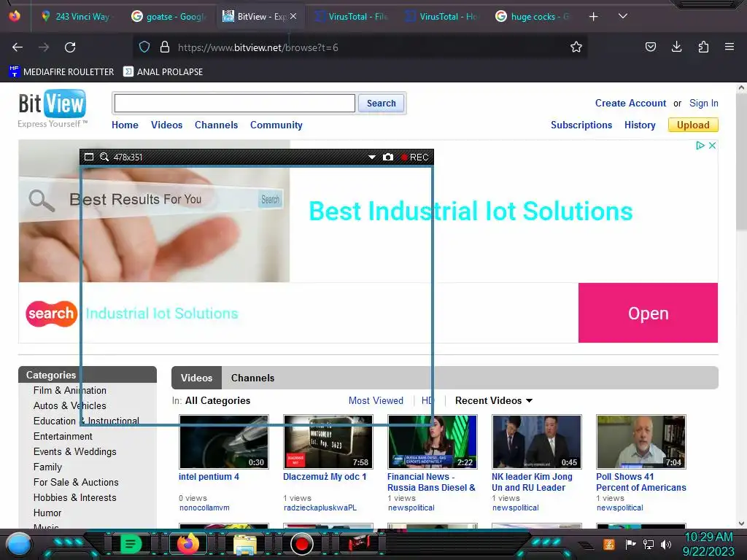Open Dlaczemuż My odc 1 thumbnail
The width and height of the screenshot is (747, 560).
click(328, 442)
